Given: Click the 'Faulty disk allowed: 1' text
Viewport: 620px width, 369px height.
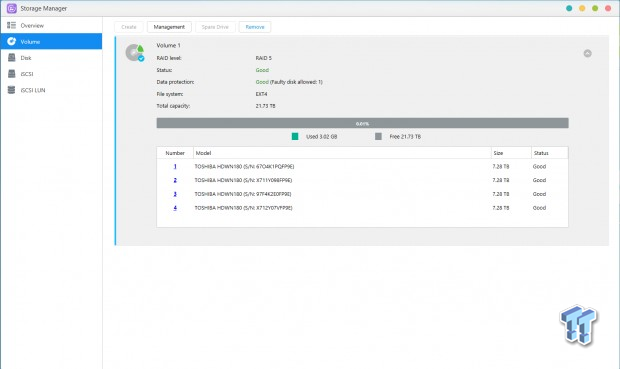Looking at the screenshot, I should [296, 82].
